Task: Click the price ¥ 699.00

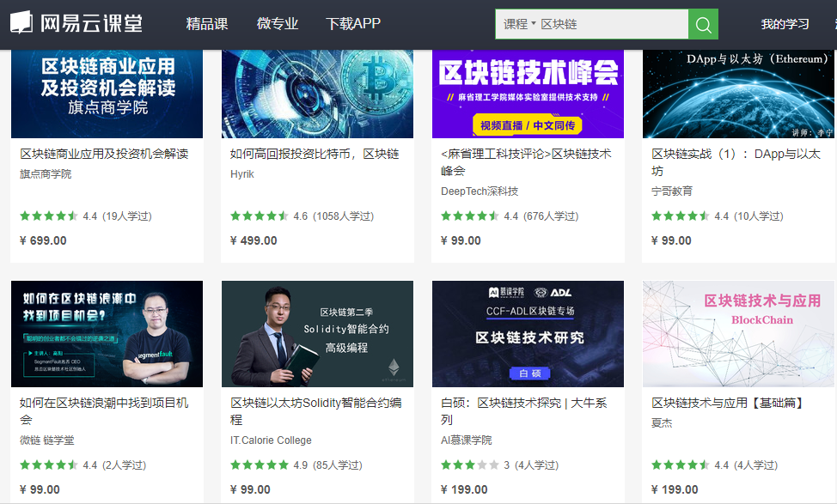Action: 43,240
